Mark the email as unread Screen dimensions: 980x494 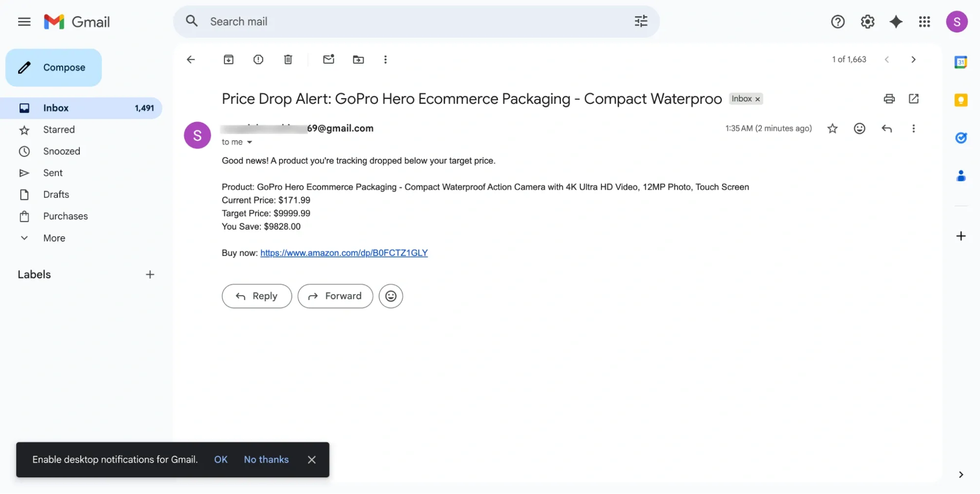pos(328,59)
